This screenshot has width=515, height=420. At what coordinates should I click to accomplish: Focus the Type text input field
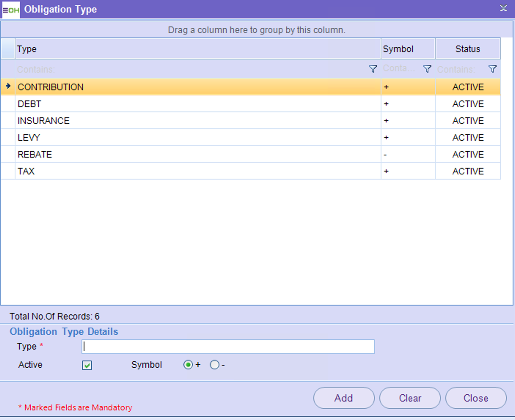tap(228, 347)
